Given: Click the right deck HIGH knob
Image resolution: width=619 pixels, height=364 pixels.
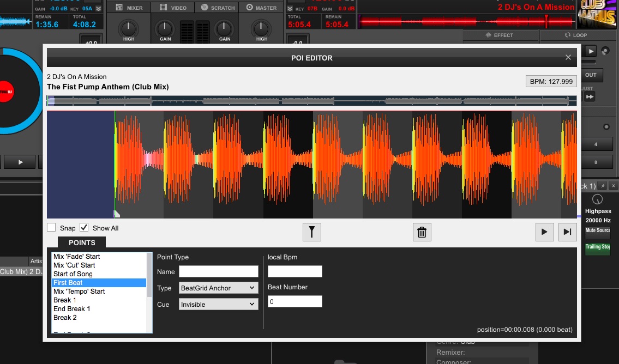Looking at the screenshot, I should [x=261, y=28].
